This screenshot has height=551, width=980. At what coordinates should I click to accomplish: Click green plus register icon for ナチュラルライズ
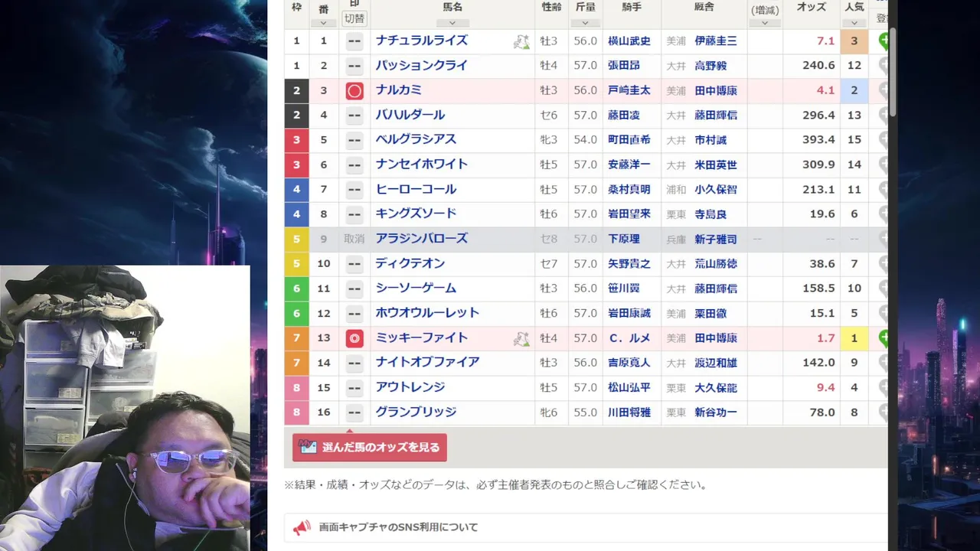coord(884,41)
